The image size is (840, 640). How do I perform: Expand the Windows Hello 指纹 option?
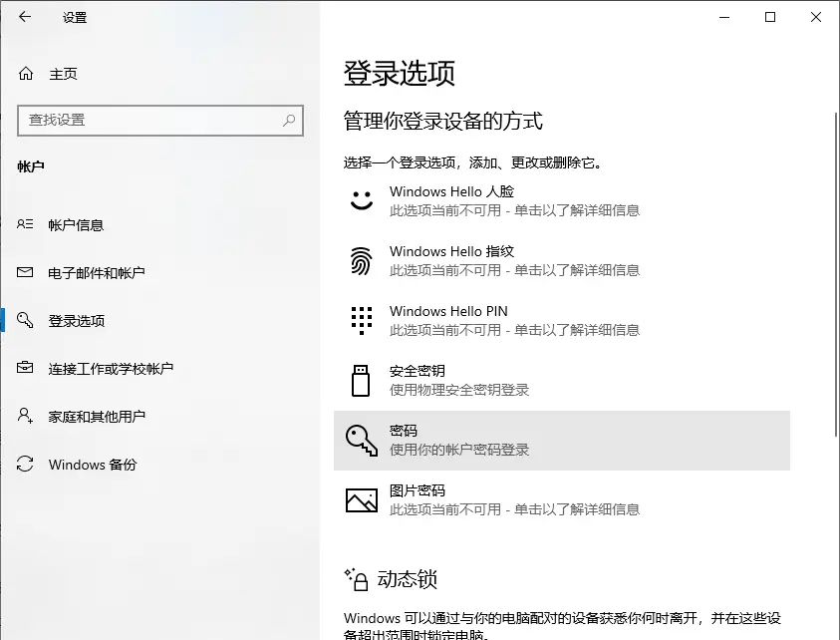point(561,261)
